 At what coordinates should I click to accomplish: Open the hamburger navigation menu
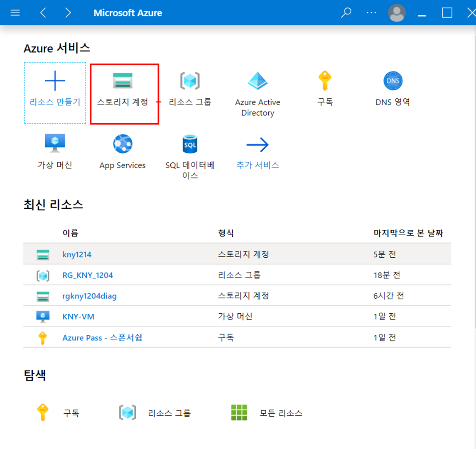click(15, 13)
